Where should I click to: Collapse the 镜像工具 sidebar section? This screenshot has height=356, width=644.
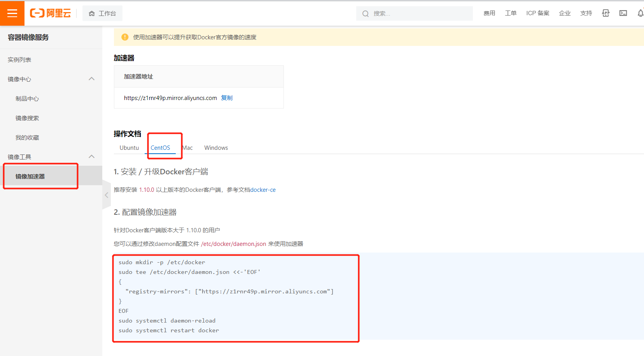coord(92,157)
